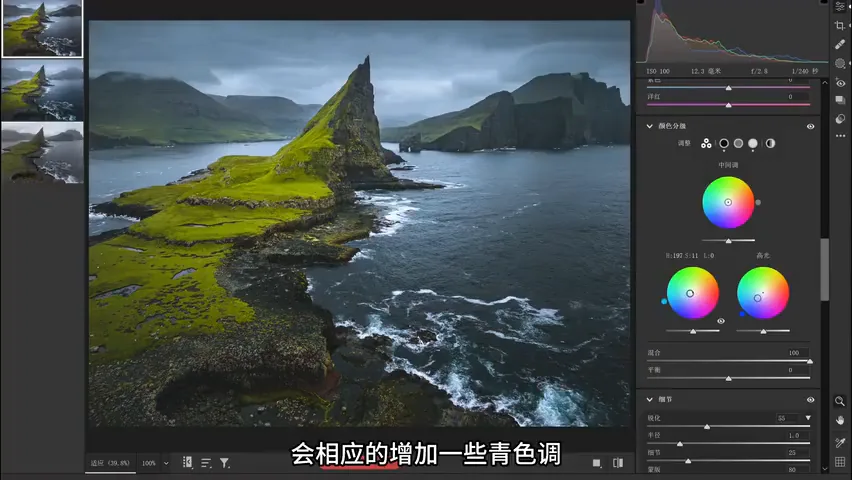
Task: Click the midtones wheel saturation dot handle
Action: click(758, 202)
